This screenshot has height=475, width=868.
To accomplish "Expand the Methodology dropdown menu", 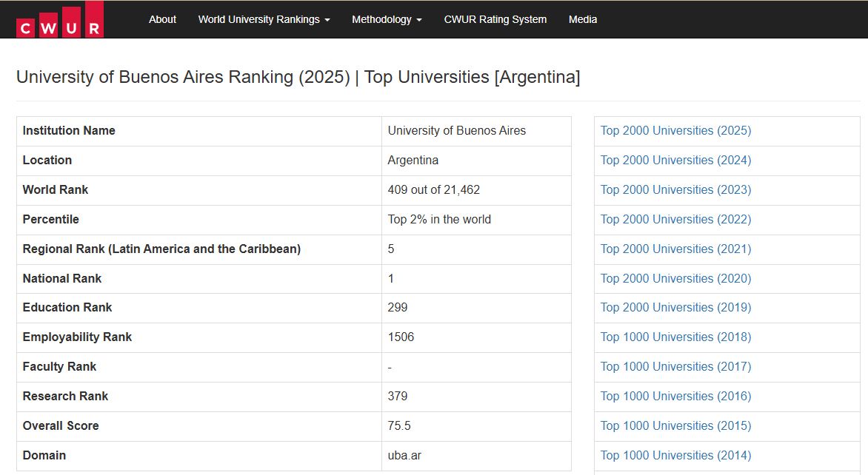I will pos(387,19).
